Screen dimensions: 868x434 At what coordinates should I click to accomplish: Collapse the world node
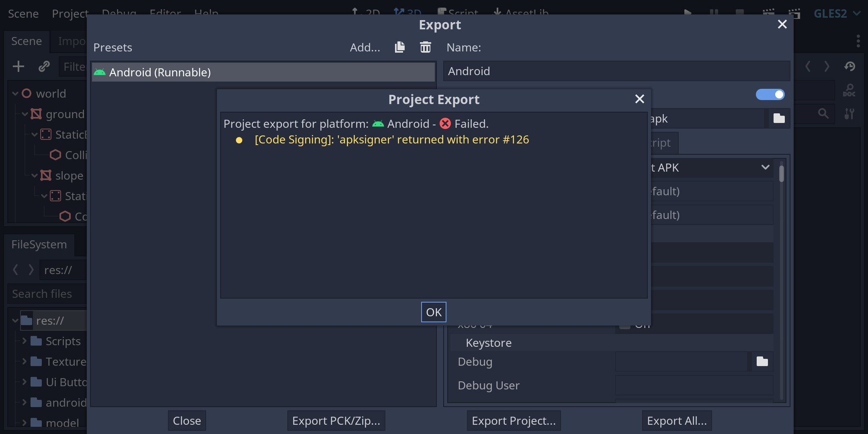15,94
